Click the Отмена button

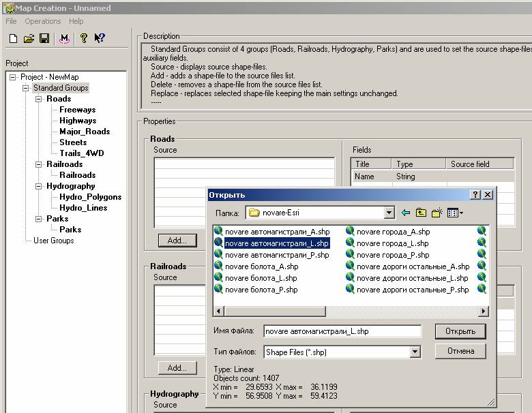[x=460, y=351]
